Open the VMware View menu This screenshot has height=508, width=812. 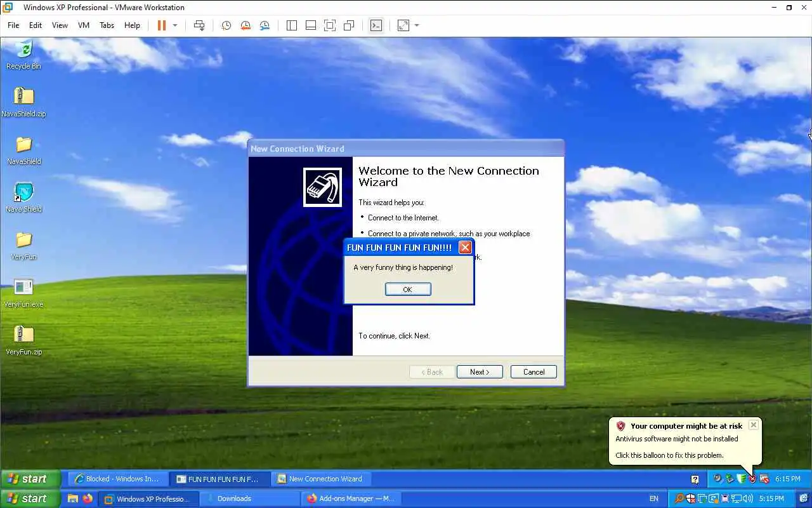(x=60, y=25)
